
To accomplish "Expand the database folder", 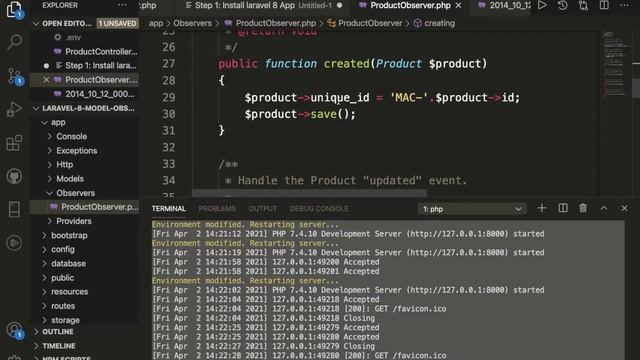I will click(x=44, y=264).
